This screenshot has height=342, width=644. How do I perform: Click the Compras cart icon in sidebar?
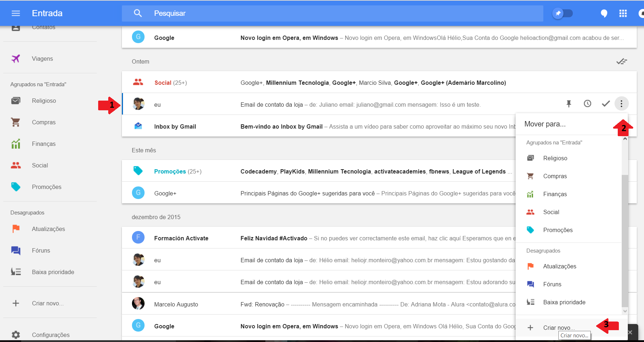tap(16, 122)
